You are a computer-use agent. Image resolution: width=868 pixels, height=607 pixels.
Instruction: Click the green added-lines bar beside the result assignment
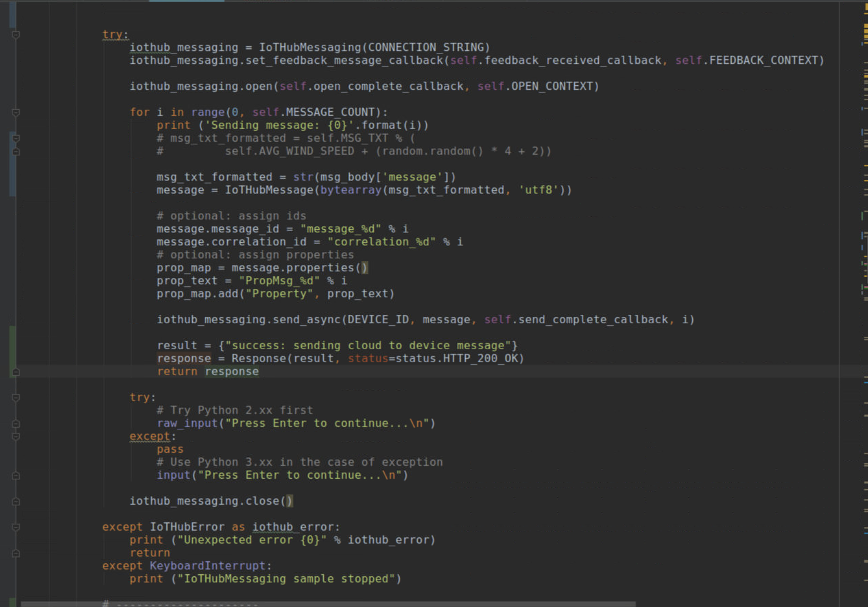click(11, 348)
